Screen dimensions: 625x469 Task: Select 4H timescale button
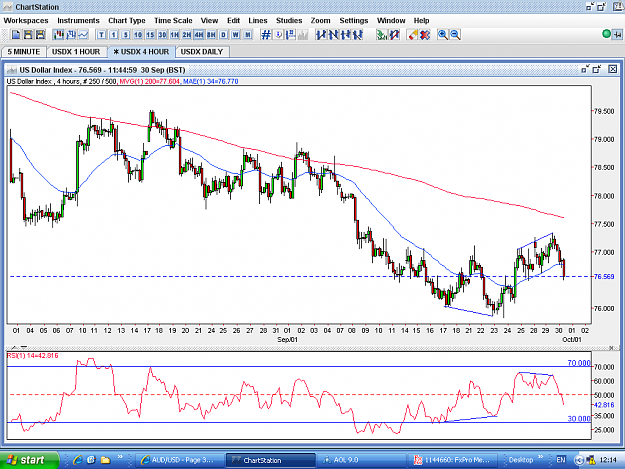199,35
